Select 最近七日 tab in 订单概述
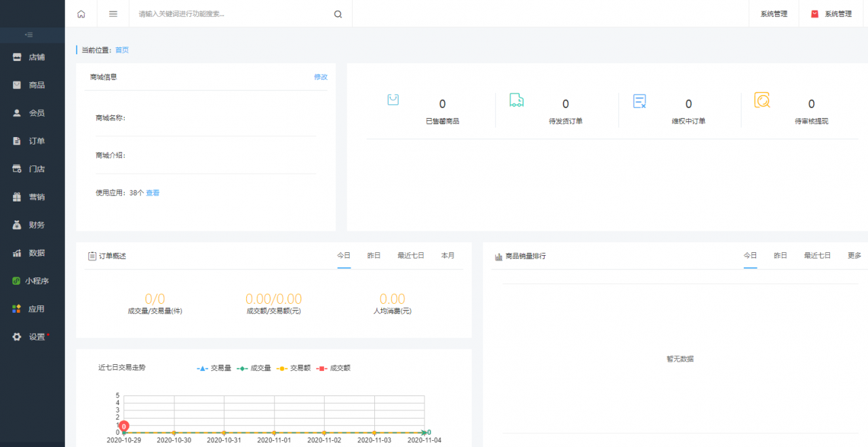This screenshot has height=447, width=868. [x=411, y=256]
